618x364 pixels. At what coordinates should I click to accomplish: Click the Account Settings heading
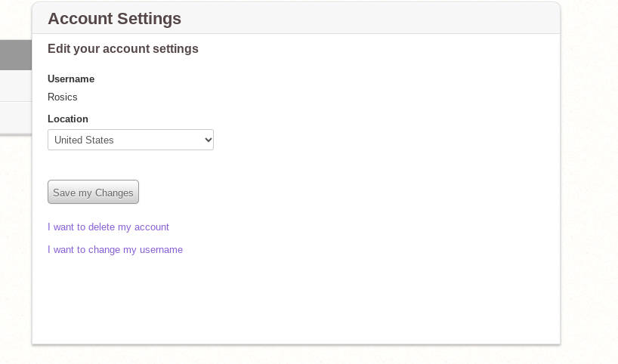[x=114, y=19]
